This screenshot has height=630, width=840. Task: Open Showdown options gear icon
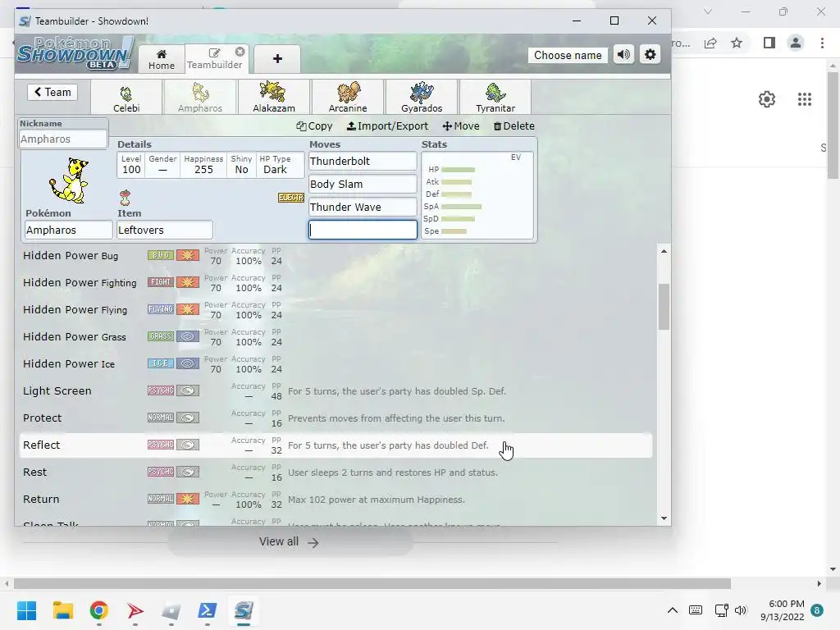click(650, 55)
